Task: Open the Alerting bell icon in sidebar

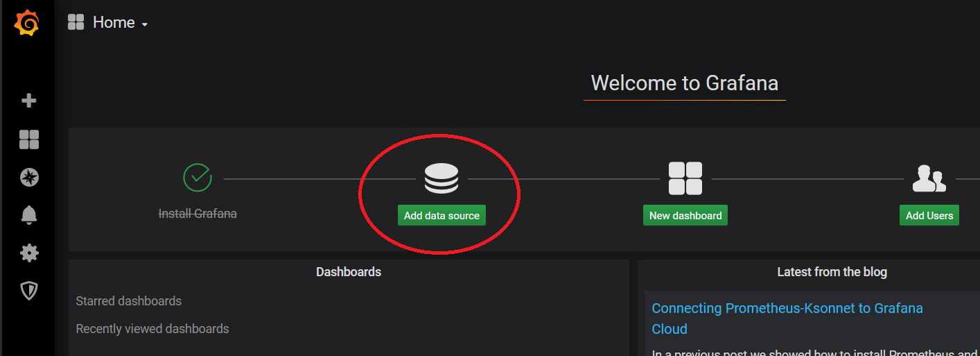Action: tap(28, 215)
